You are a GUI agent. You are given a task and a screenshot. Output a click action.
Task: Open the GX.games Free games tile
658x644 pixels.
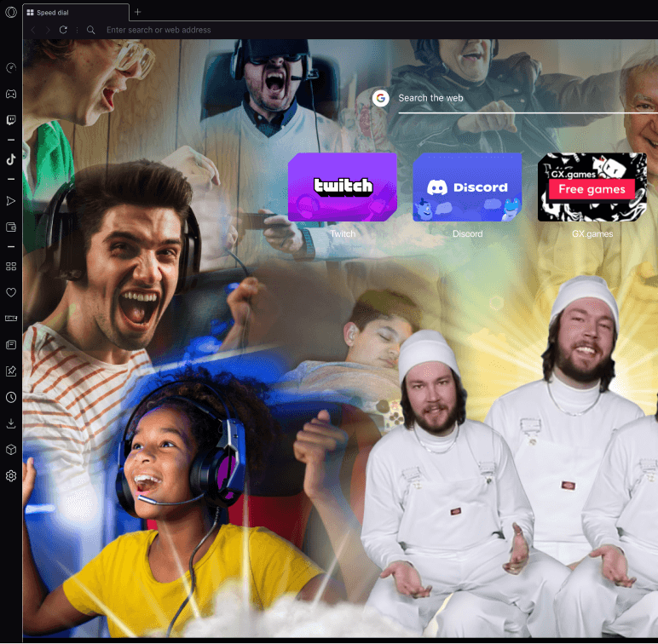pos(592,187)
